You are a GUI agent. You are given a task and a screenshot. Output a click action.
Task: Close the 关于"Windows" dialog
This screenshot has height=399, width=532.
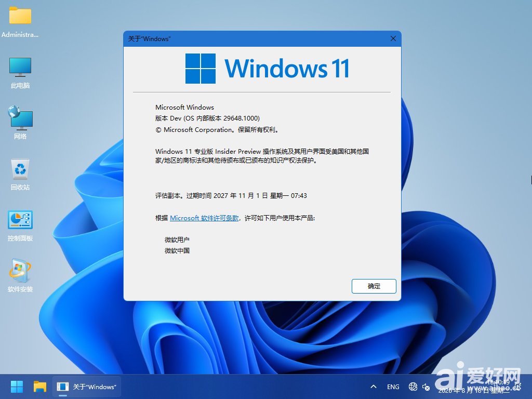pos(393,38)
